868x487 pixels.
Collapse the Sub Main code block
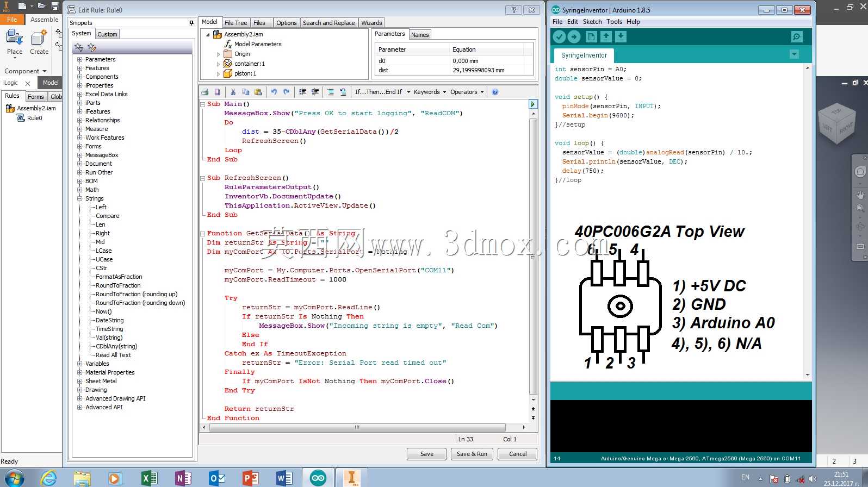(x=203, y=104)
